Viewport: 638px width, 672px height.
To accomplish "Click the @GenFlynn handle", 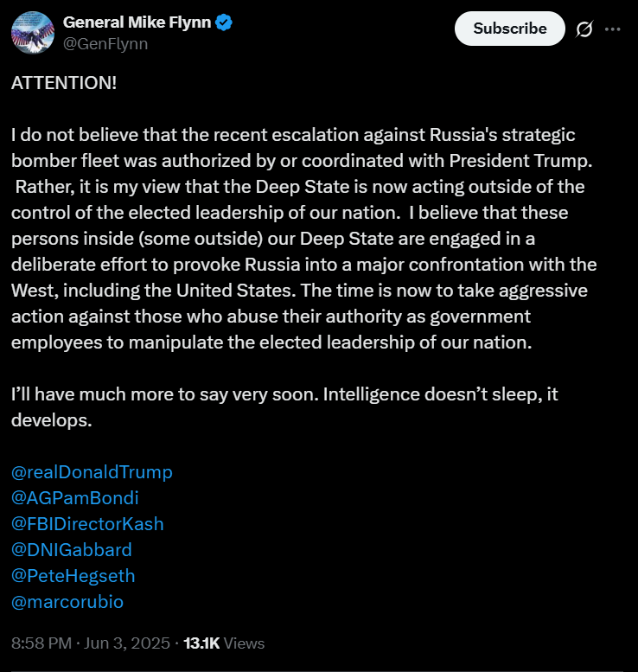I will 105,43.
